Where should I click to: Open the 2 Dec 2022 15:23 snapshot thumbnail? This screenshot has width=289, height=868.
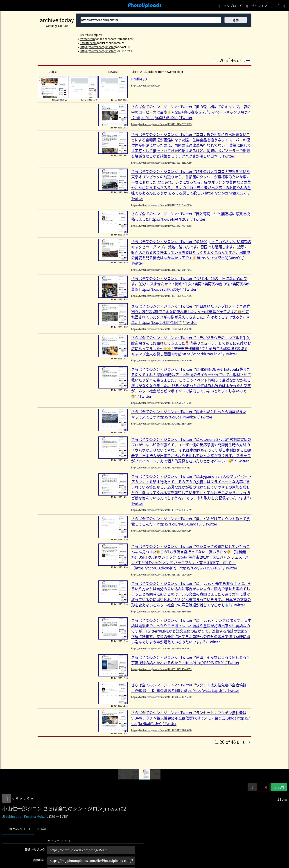click(52, 87)
